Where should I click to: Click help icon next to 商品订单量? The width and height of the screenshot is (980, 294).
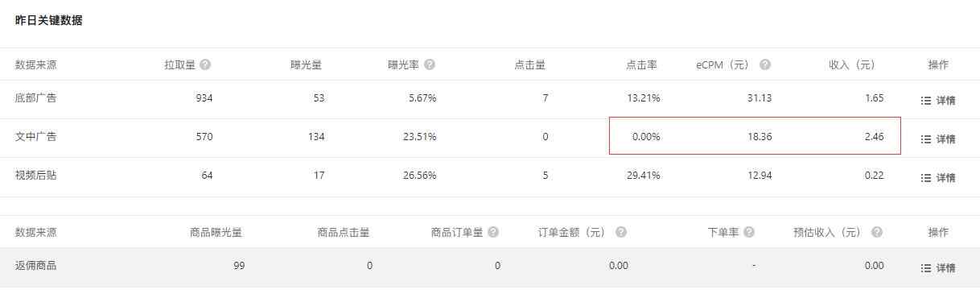click(493, 232)
